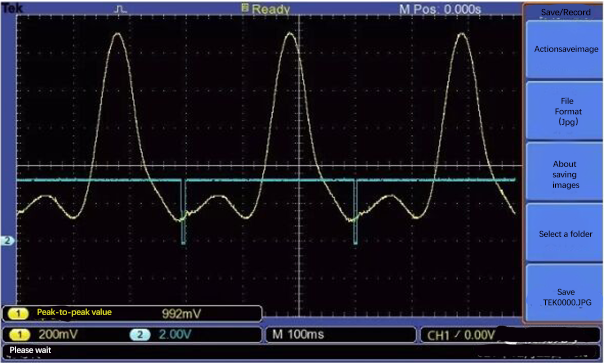
Task: Click the Tek logo in the corner
Action: point(12,8)
